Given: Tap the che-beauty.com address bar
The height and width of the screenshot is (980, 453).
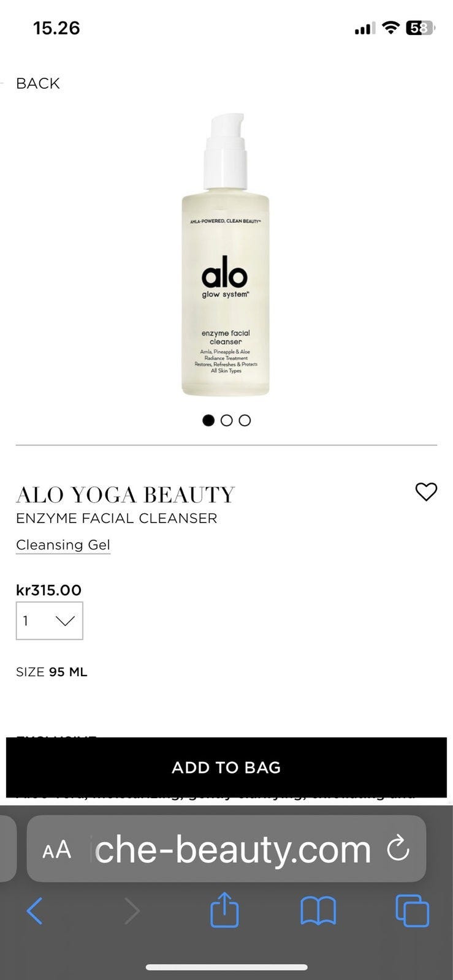Looking at the screenshot, I should (226, 849).
